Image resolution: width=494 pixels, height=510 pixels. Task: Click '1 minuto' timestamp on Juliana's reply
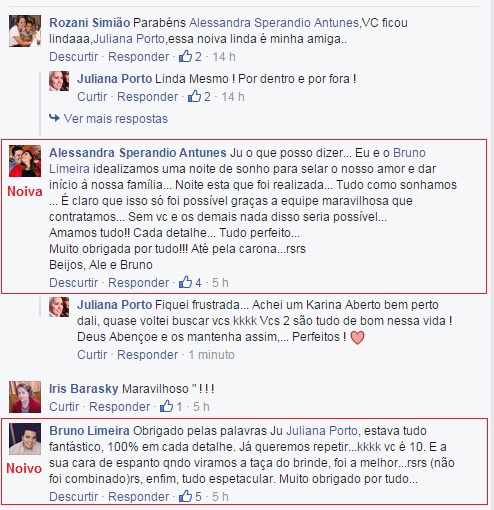(x=212, y=355)
